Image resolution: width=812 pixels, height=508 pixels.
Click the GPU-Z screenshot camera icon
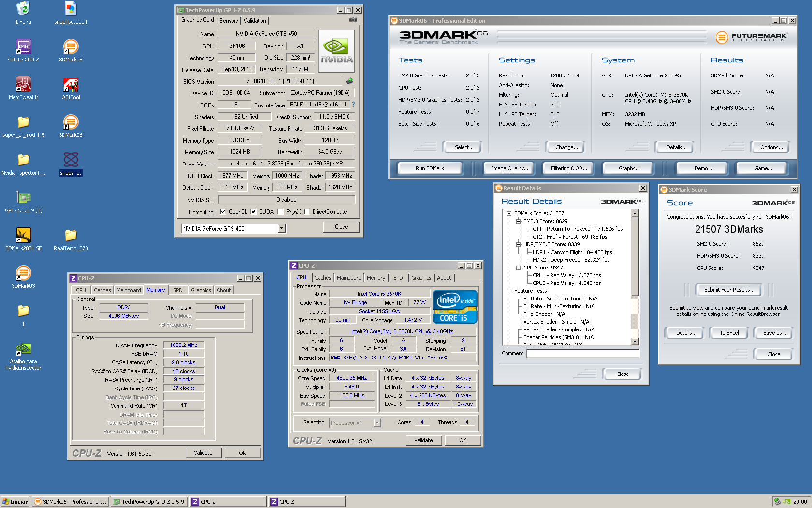[x=353, y=20]
